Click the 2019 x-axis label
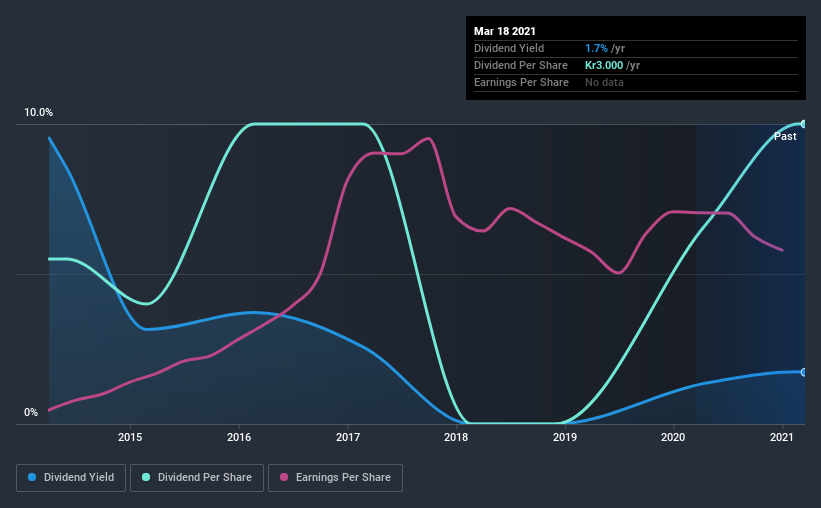 (x=565, y=437)
